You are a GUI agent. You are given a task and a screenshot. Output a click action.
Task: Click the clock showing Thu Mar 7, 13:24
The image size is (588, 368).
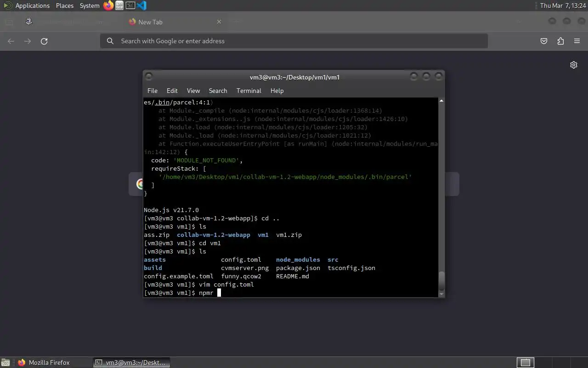pos(563,6)
